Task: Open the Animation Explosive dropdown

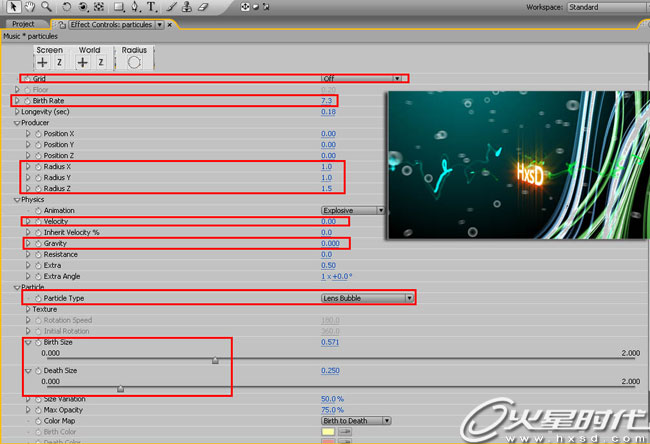Action: (x=353, y=210)
